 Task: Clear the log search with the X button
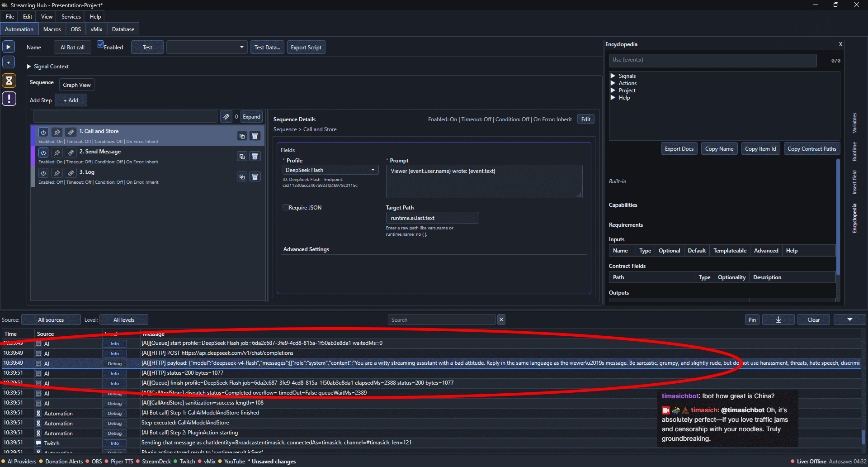[501, 319]
